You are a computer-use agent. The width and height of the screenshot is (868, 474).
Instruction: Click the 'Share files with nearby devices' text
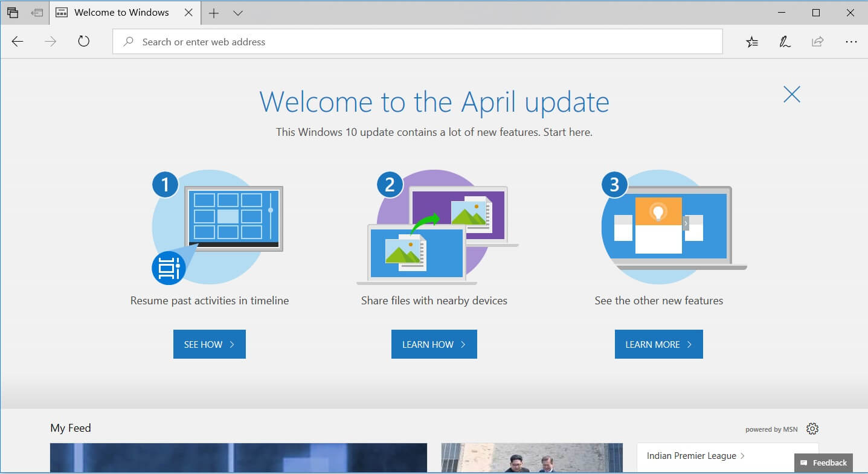[x=434, y=301]
